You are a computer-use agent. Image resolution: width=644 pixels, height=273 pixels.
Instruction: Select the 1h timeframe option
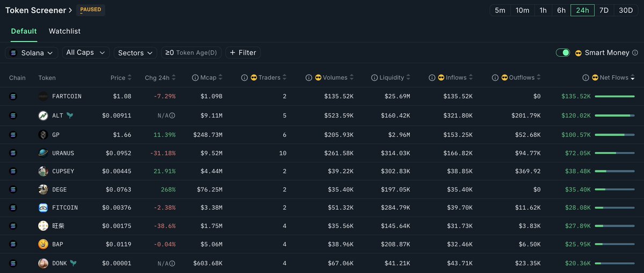[543, 10]
